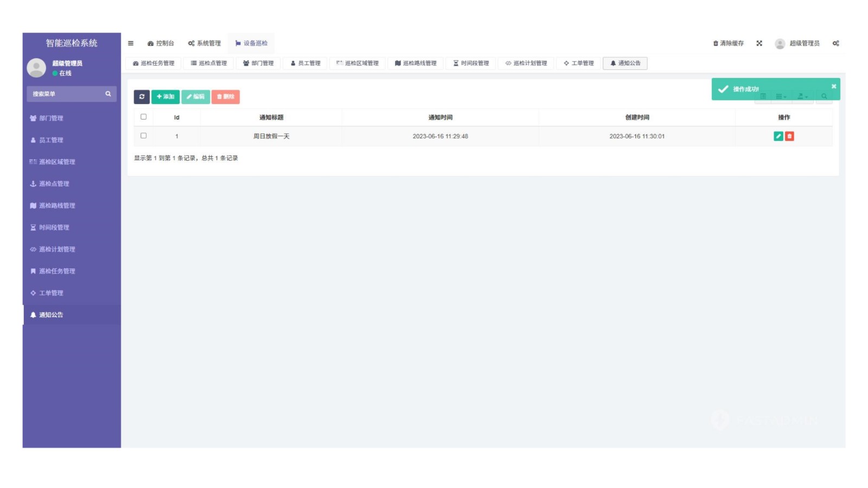Switch to the 巡检区域管理 tab
The image size is (868, 488).
point(358,63)
